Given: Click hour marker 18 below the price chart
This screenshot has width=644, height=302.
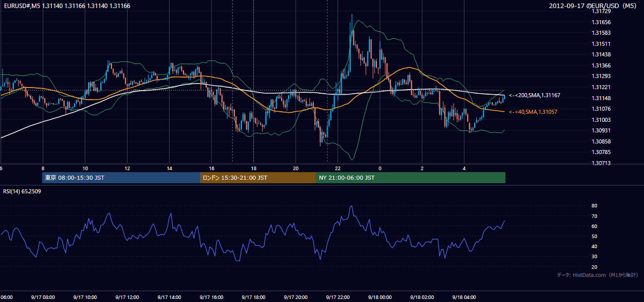Looking at the screenshot, I should pyautogui.click(x=253, y=168).
